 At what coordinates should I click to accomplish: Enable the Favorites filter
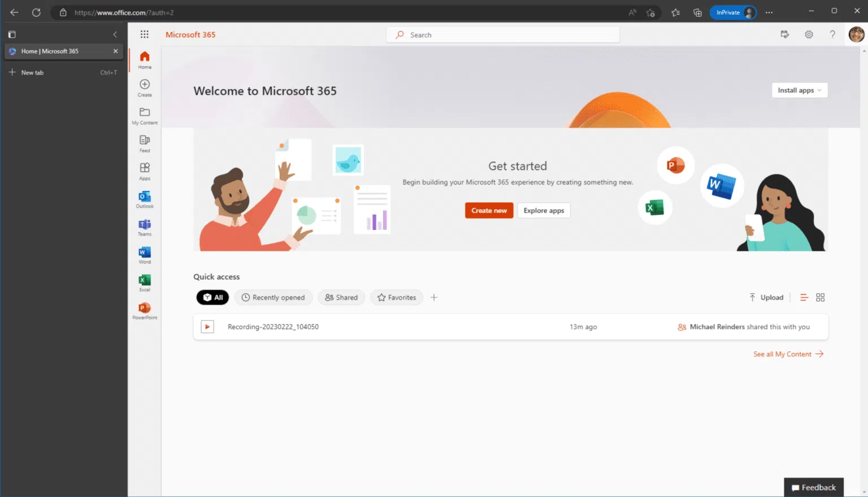(x=396, y=297)
